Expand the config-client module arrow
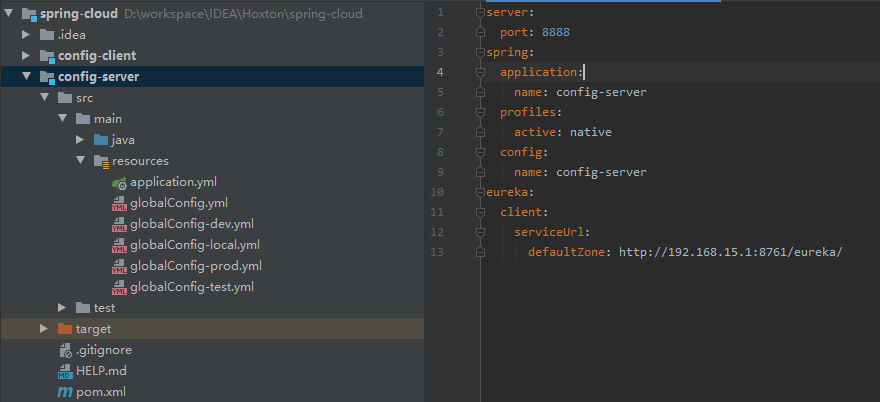 [26, 56]
